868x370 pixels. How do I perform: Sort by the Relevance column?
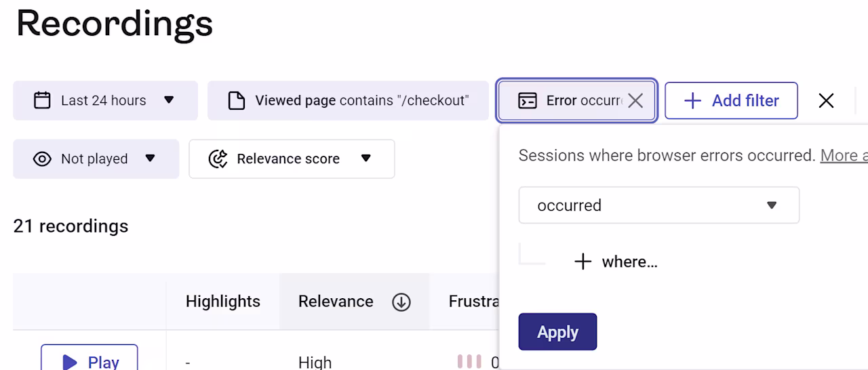tap(401, 302)
